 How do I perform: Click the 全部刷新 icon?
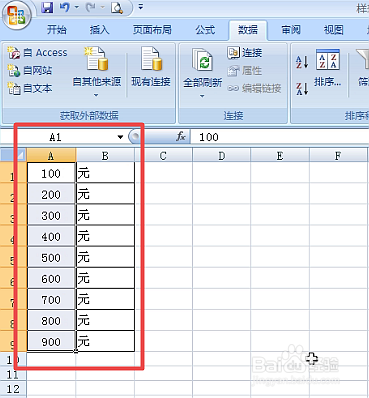202,59
